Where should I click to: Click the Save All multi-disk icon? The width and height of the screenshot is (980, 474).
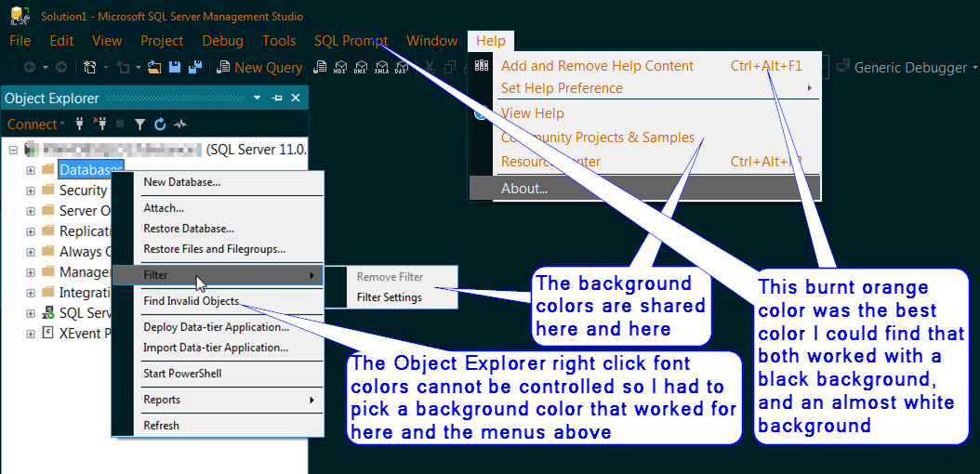tap(195, 68)
